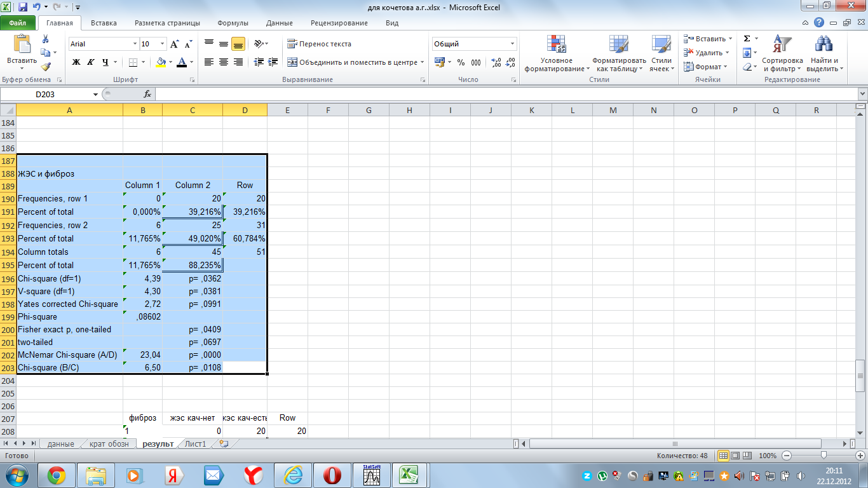Switch to the данные sheet tab
868x488 pixels.
point(60,444)
